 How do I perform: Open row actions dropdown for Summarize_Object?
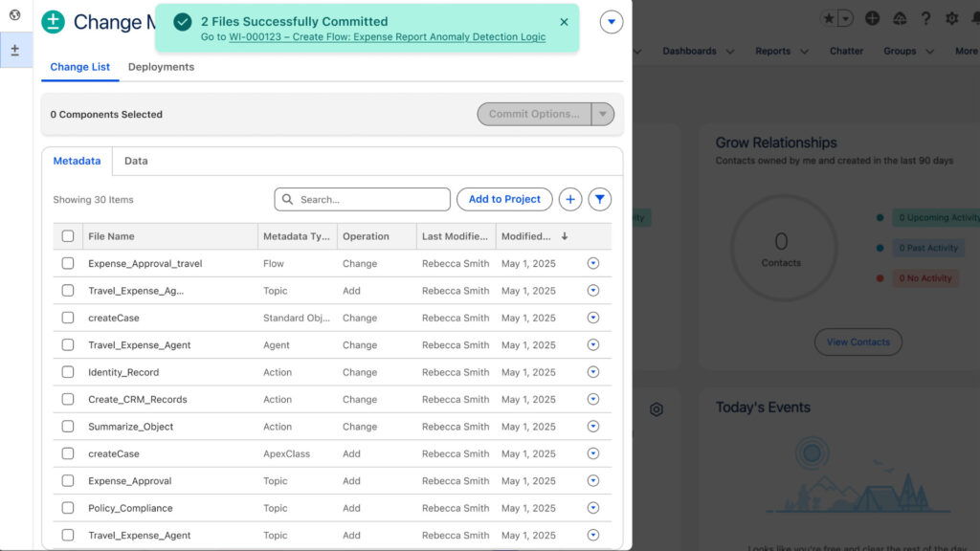tap(592, 427)
